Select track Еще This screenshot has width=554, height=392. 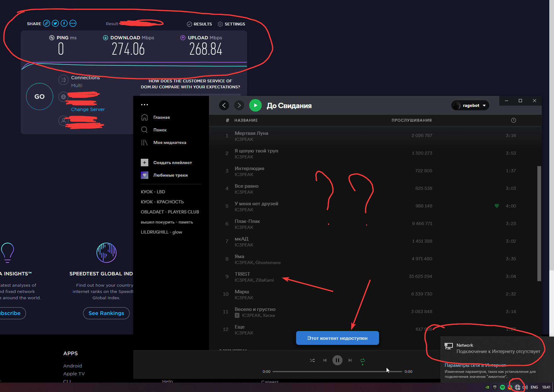[x=375, y=329]
